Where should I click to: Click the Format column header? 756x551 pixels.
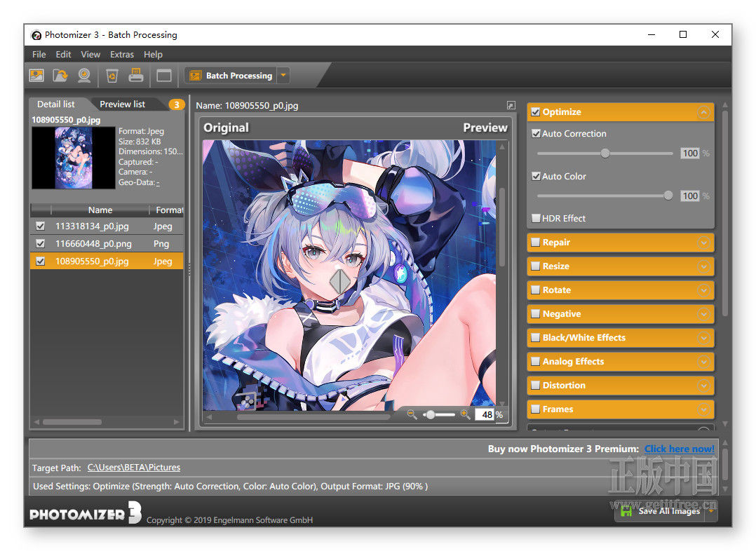tap(167, 210)
